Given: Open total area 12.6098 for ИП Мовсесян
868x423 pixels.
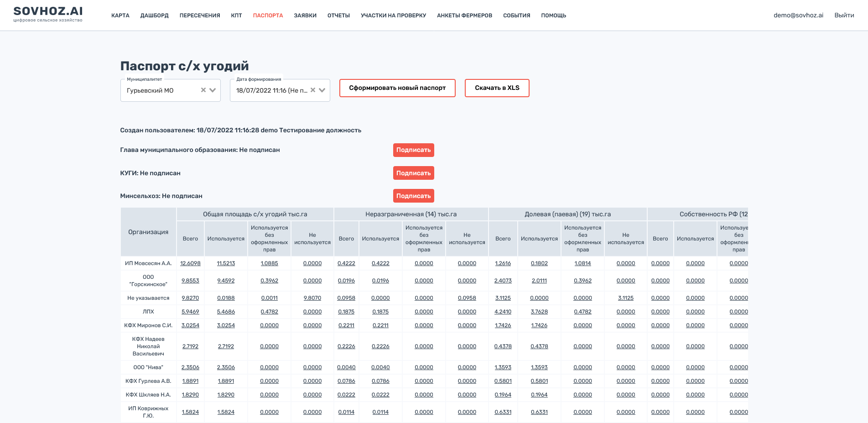Looking at the screenshot, I should pos(190,263).
